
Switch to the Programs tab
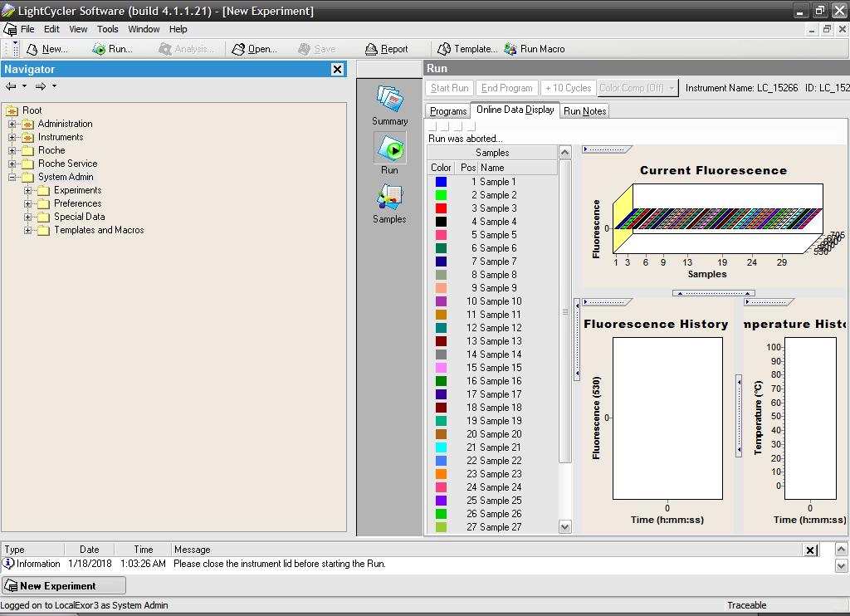click(447, 111)
